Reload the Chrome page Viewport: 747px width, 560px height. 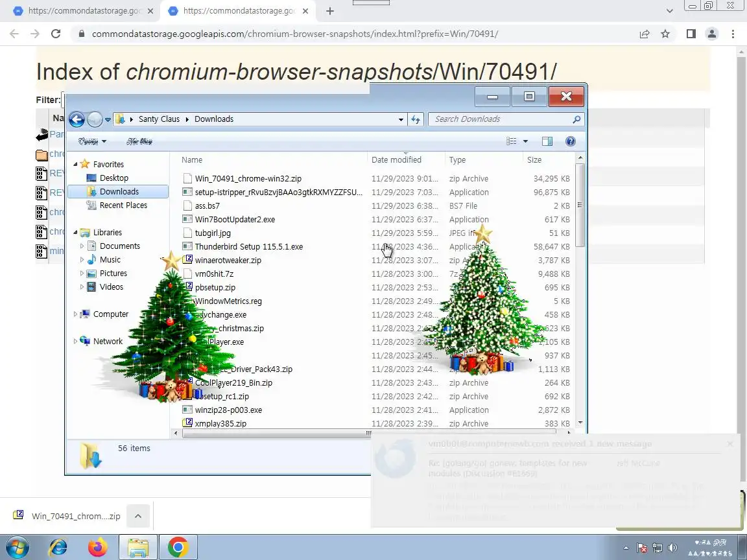[x=56, y=34]
